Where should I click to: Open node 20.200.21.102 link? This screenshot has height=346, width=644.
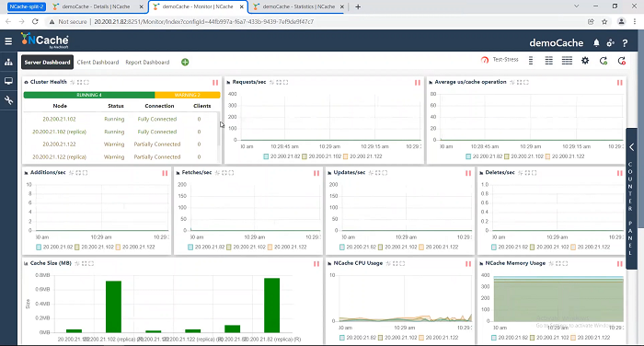59,119
